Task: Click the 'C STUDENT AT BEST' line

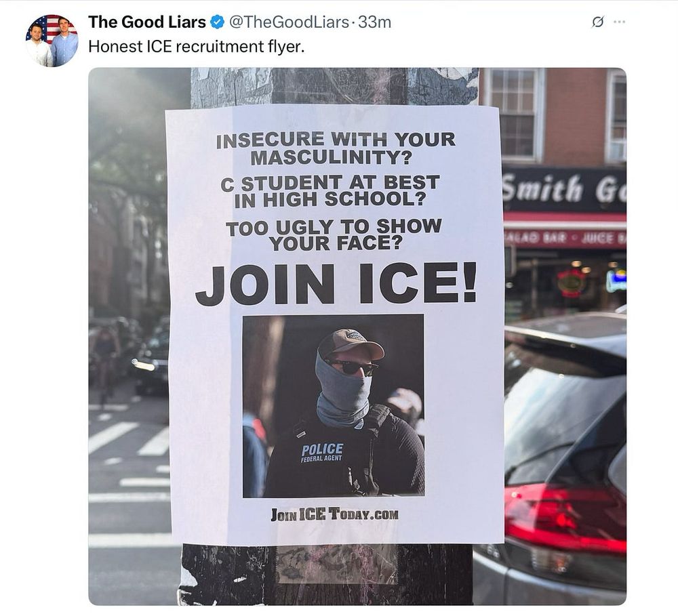Action: pos(330,182)
